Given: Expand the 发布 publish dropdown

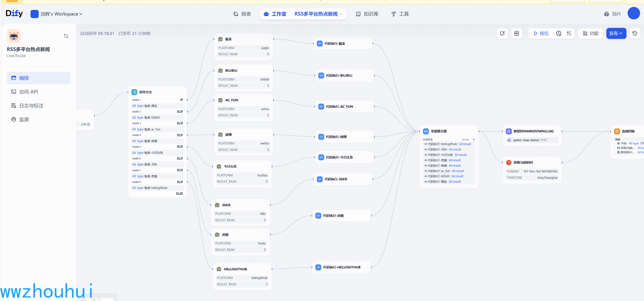Looking at the screenshot, I should [616, 33].
